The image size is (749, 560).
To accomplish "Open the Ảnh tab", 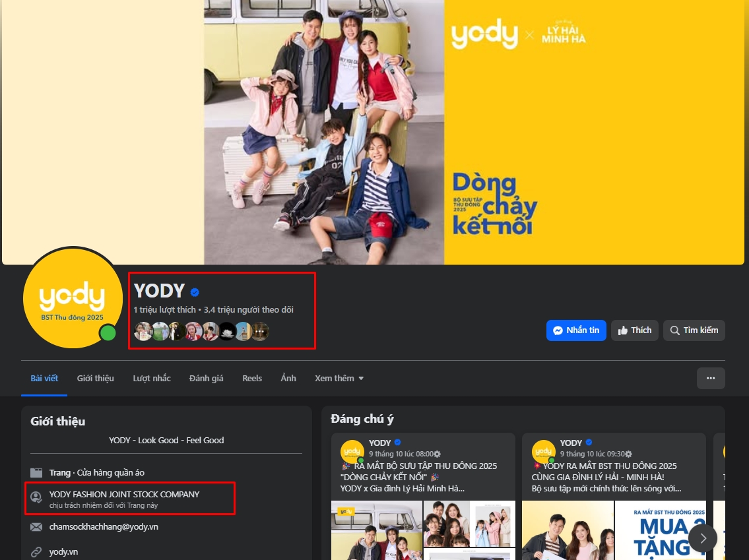I will [x=288, y=378].
